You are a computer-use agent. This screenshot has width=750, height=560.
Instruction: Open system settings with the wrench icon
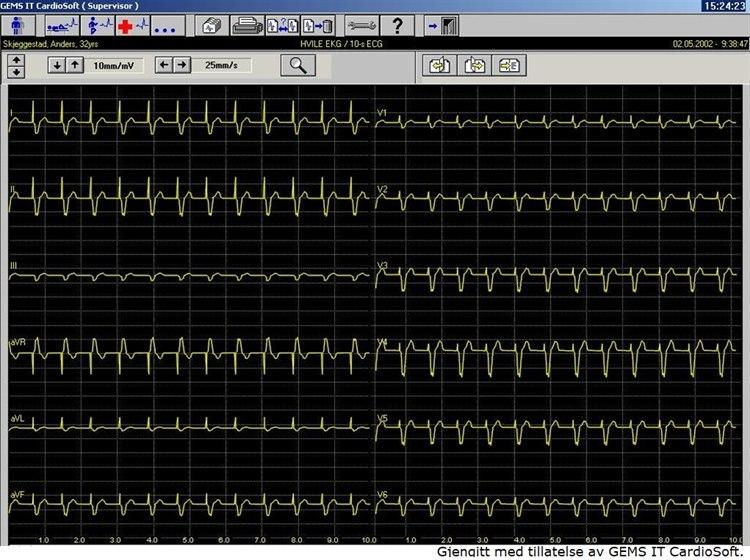[362, 25]
